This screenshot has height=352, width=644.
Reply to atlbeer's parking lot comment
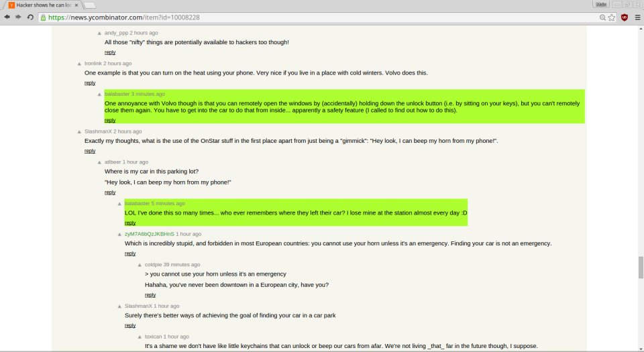(x=109, y=192)
